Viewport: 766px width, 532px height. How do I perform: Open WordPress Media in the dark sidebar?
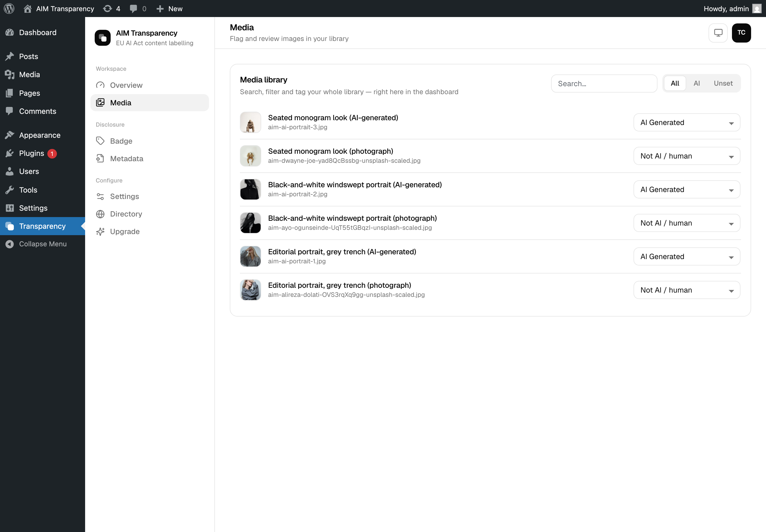pos(42,74)
